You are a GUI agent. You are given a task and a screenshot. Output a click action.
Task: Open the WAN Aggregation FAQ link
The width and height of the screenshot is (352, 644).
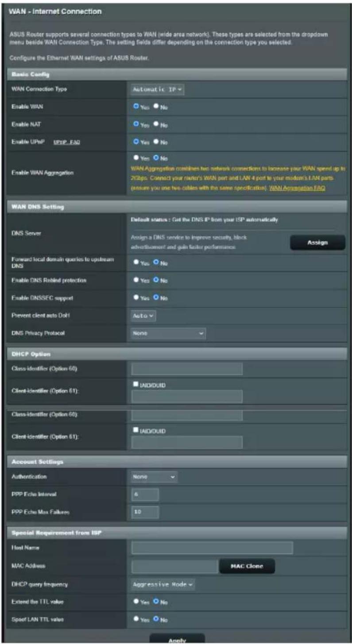(x=298, y=188)
